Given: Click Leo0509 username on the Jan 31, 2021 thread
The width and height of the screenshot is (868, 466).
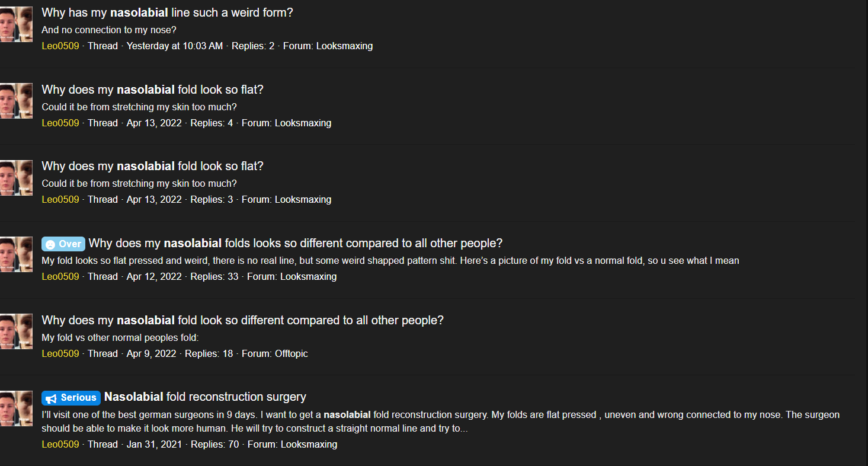Looking at the screenshot, I should coord(60,444).
